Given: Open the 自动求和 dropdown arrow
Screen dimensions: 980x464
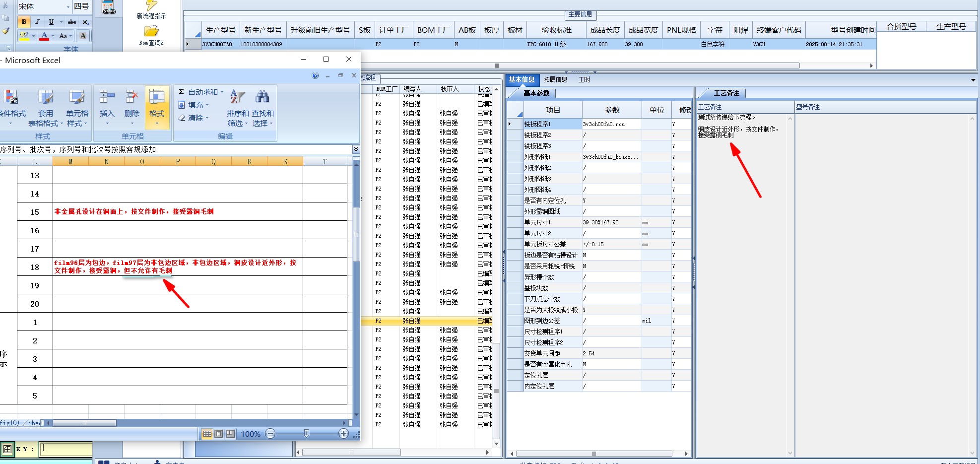Looking at the screenshot, I should click(x=222, y=92).
